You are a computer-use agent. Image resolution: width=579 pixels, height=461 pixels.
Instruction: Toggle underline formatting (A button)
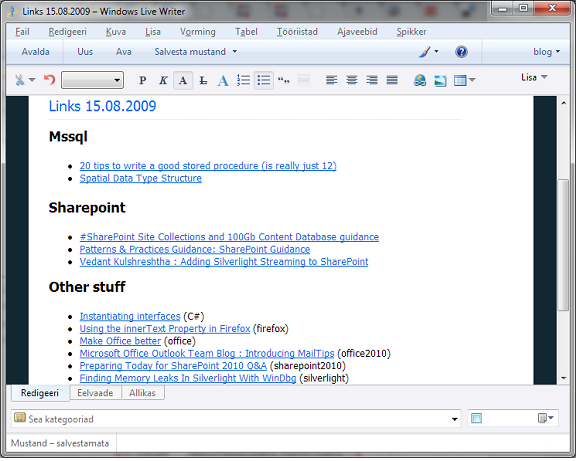(x=183, y=80)
